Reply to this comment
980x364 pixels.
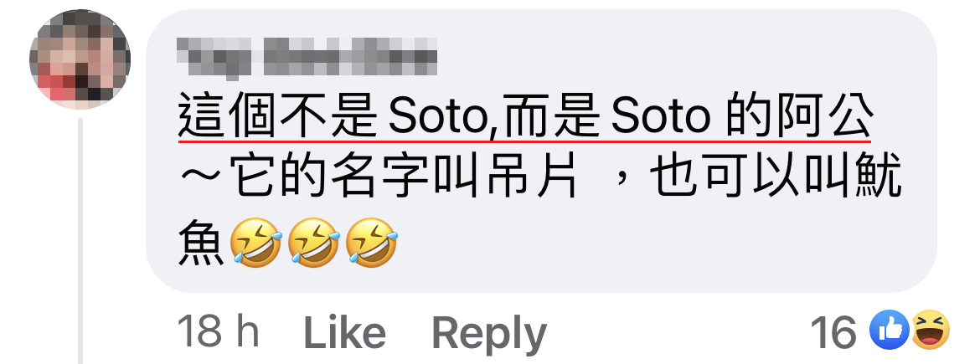click(489, 334)
